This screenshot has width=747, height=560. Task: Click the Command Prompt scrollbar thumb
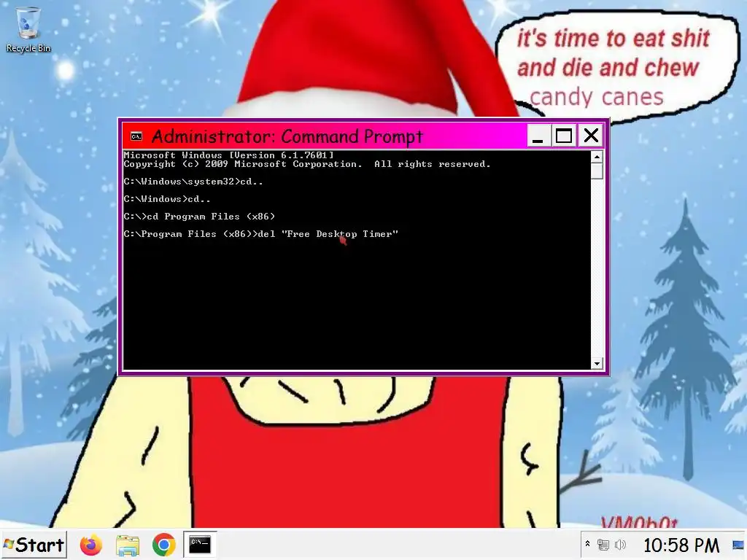[x=597, y=171]
